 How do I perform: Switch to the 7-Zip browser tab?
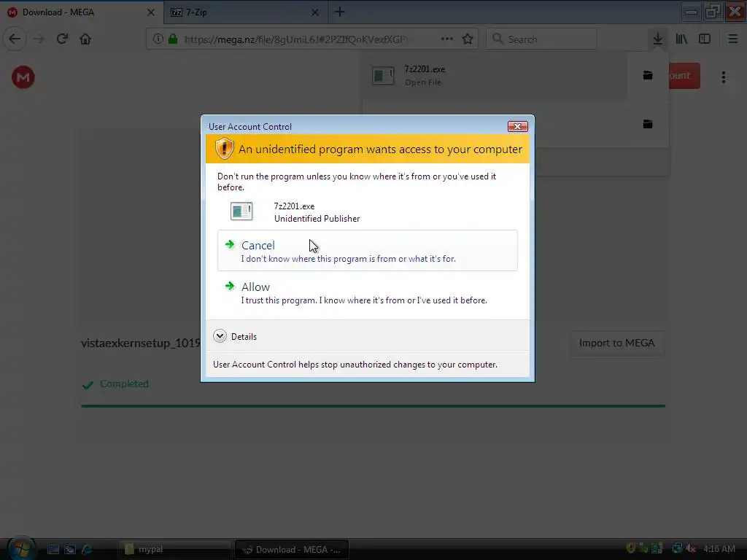click(x=245, y=12)
